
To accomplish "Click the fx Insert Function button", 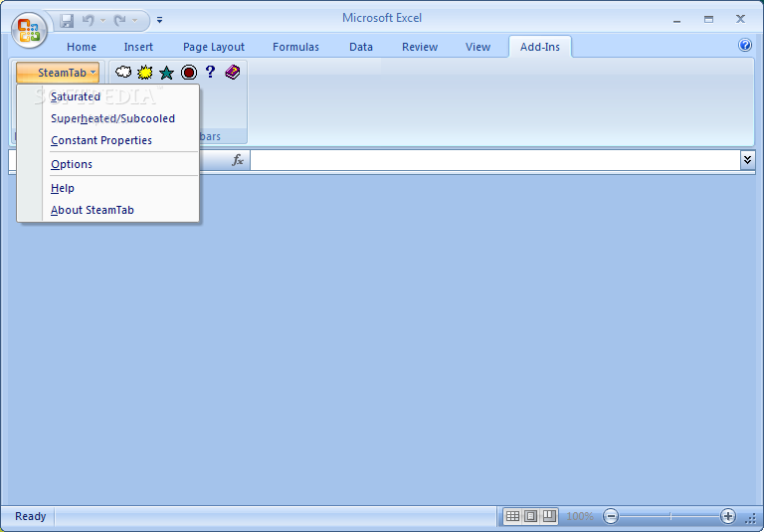I will click(238, 160).
